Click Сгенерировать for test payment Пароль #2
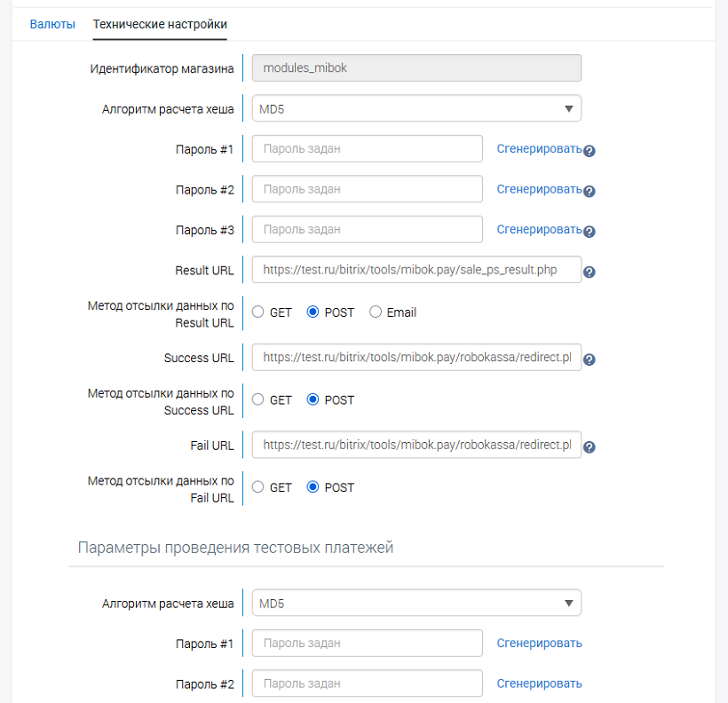Viewport: 728px width, 703px height. coord(539,683)
